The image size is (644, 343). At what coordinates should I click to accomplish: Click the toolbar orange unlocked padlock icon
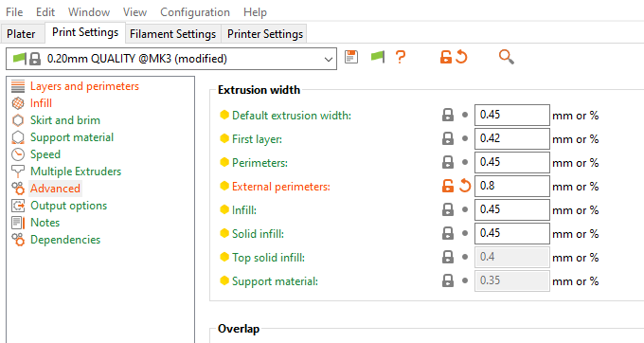(446, 57)
